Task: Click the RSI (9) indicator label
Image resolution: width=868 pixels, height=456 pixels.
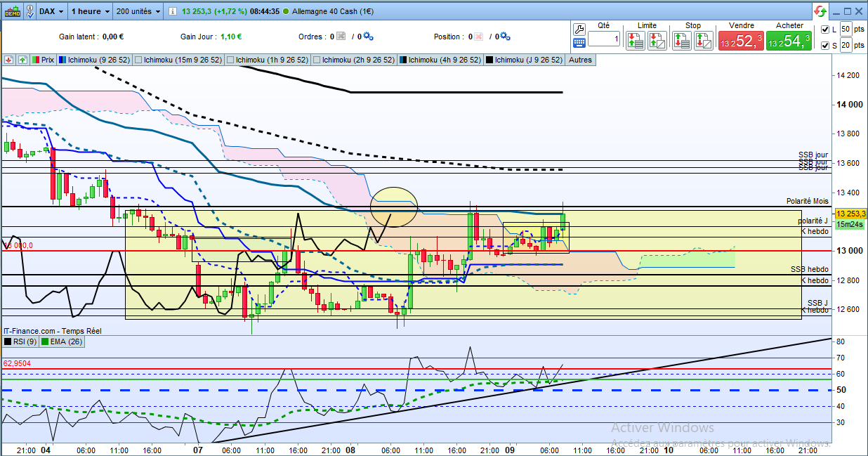Action: (20, 341)
